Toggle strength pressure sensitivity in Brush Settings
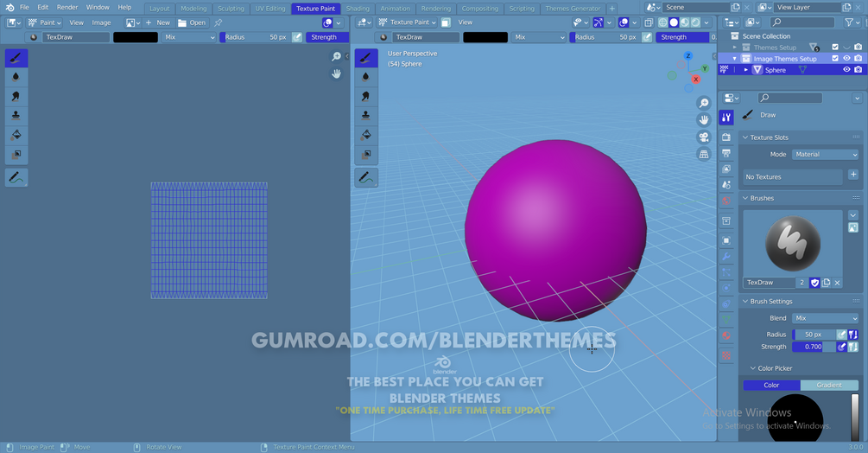Viewport: 868px width, 453px height. pyautogui.click(x=841, y=347)
